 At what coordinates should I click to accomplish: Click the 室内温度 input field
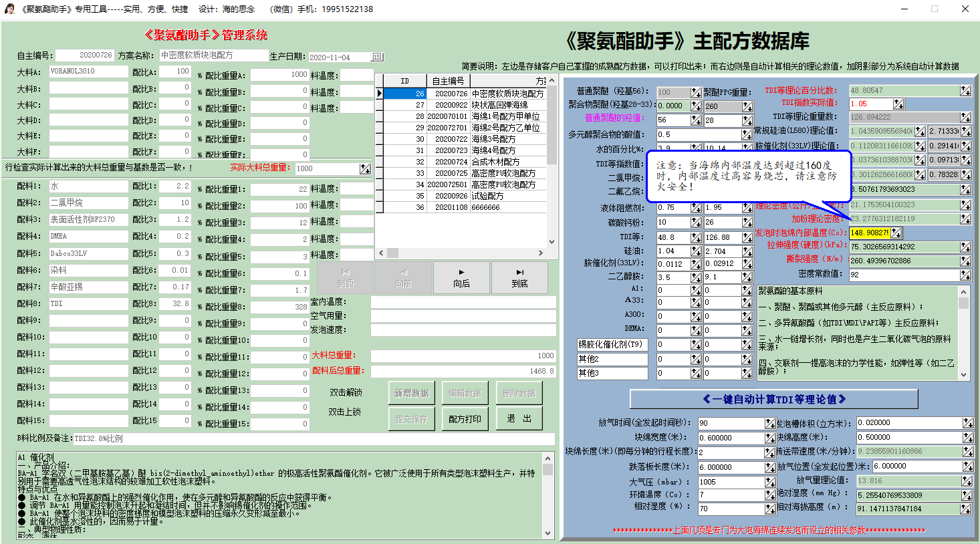(463, 302)
